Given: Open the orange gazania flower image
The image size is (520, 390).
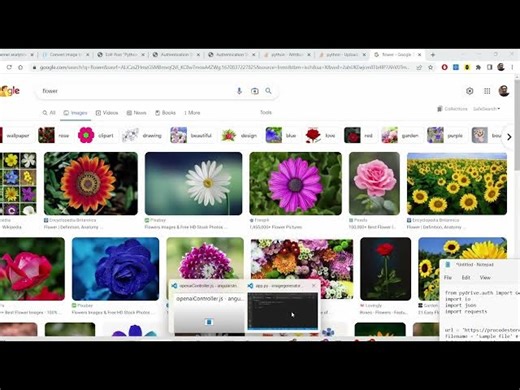Looking at the screenshot, I should [91, 183].
